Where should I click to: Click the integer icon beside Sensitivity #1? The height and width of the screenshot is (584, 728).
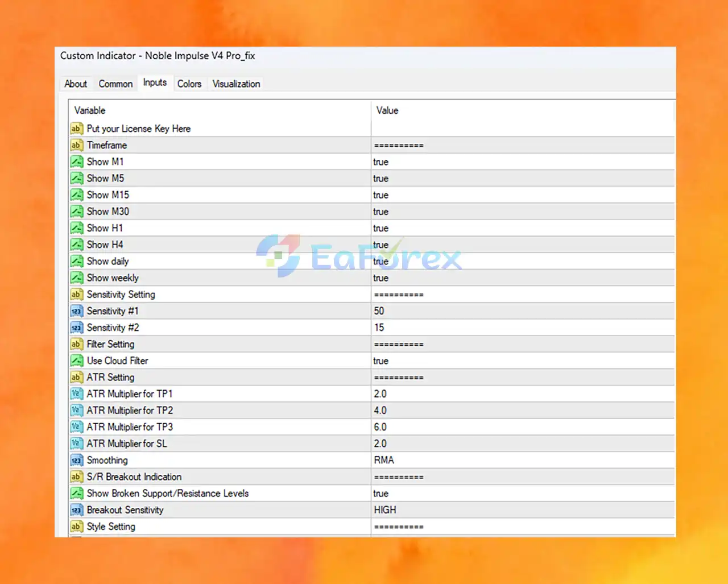pos(77,311)
